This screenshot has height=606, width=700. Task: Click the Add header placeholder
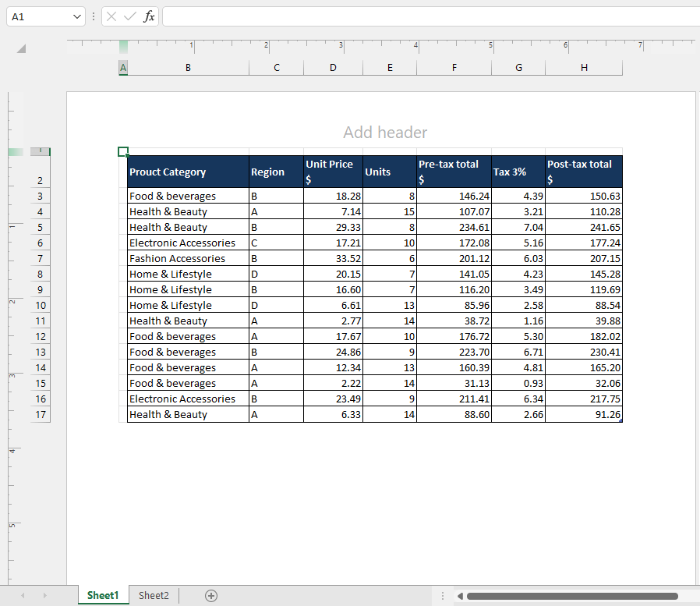pyautogui.click(x=385, y=133)
